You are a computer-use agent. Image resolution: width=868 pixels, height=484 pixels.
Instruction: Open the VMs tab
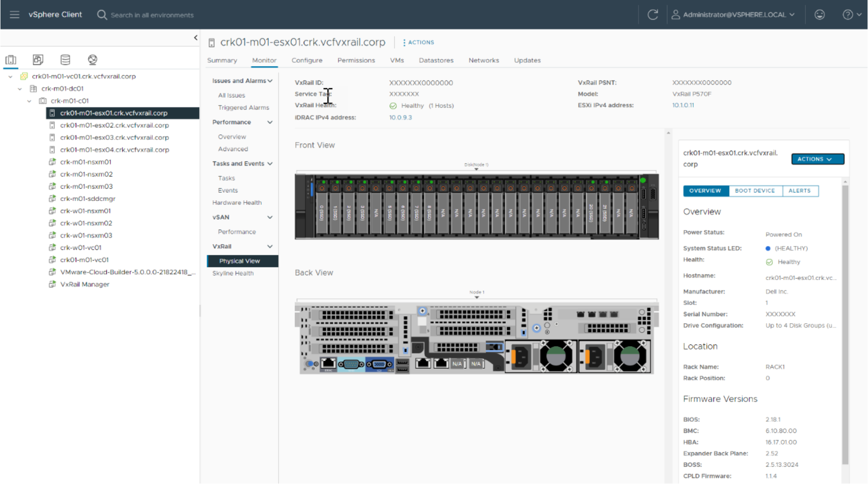click(397, 60)
